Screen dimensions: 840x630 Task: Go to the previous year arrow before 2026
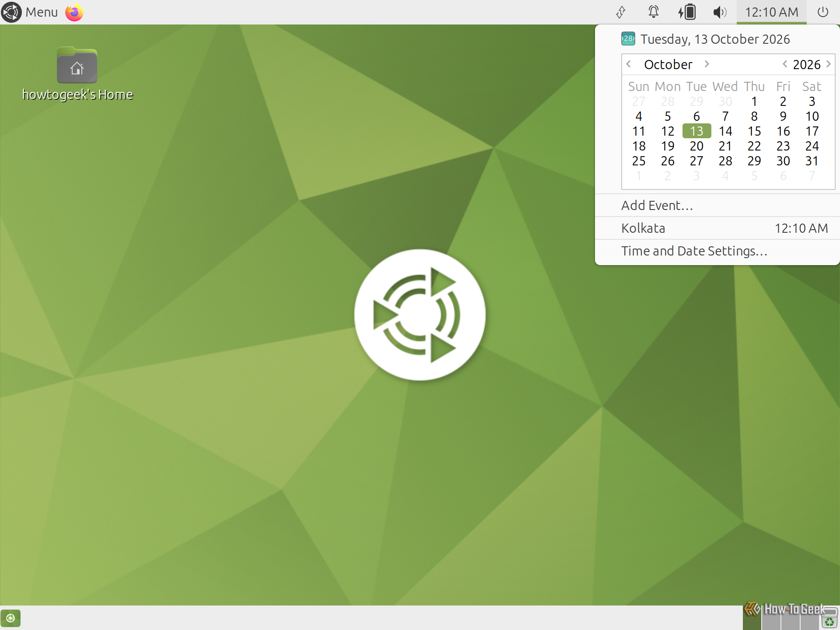(785, 64)
